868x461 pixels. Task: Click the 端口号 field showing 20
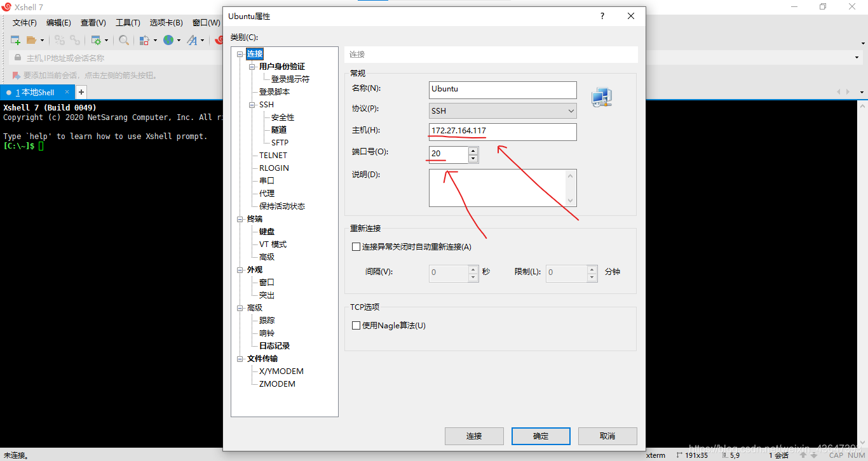pos(449,154)
